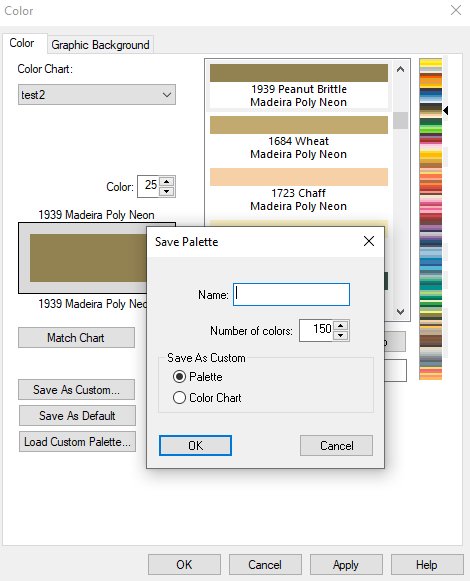Click OK in the Color dialog
Screen dimensions: 470x581
184,565
